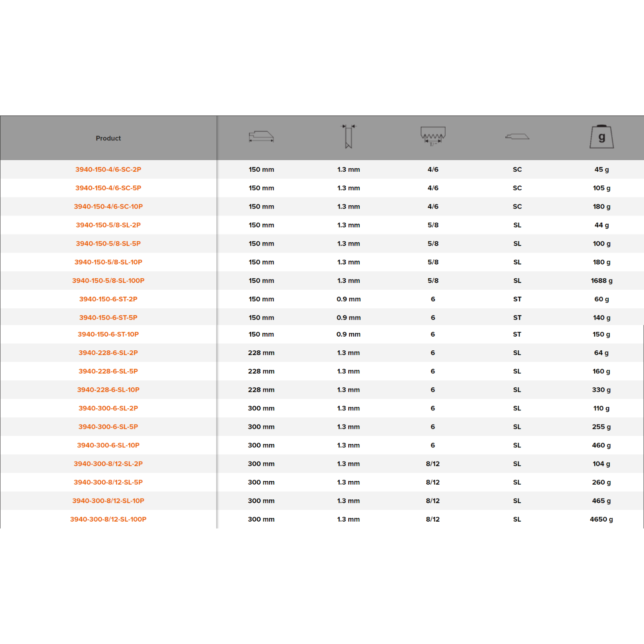Open product 3940-228-6-SL-10P
The height and width of the screenshot is (644, 644).
tap(108, 390)
